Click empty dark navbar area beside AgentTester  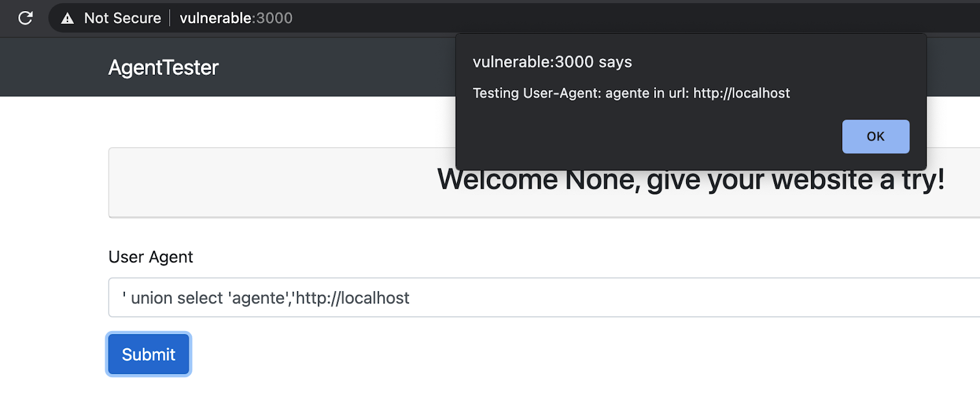tap(337, 67)
